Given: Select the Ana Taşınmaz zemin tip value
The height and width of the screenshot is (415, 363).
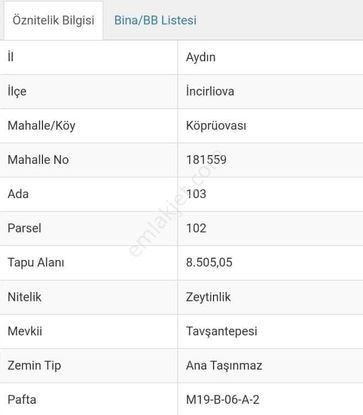Looking at the screenshot, I should click(224, 366).
